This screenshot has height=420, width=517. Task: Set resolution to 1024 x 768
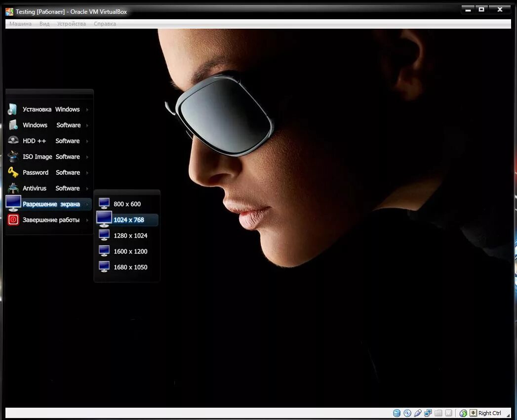(127, 220)
